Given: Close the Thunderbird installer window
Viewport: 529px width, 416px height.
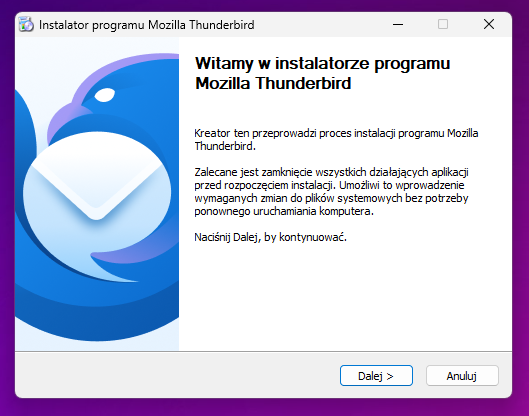Looking at the screenshot, I should 489,25.
